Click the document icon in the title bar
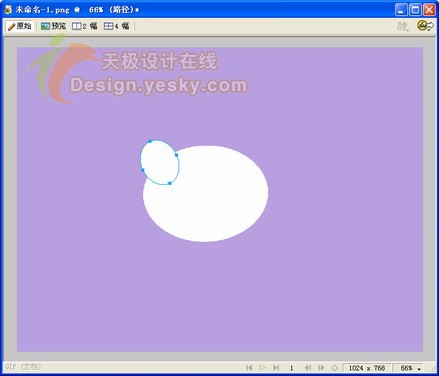 coord(8,9)
